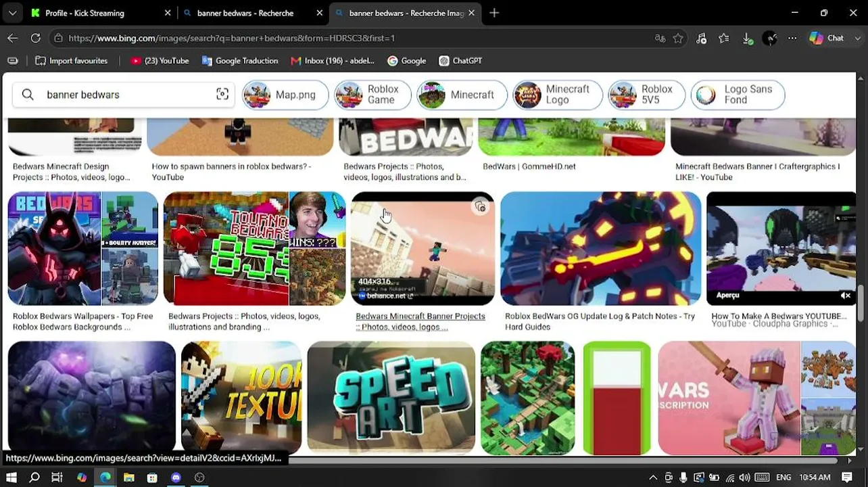Open Copilot Chat
The height and width of the screenshot is (487, 868).
826,39
